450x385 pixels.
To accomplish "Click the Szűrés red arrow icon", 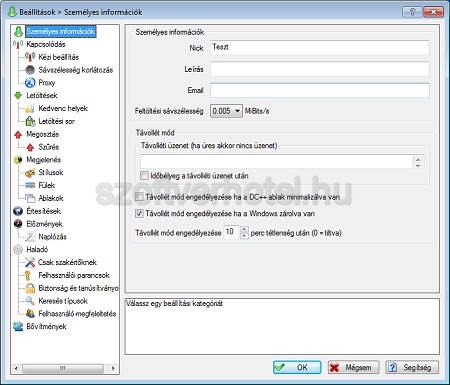I will pyautogui.click(x=30, y=147).
